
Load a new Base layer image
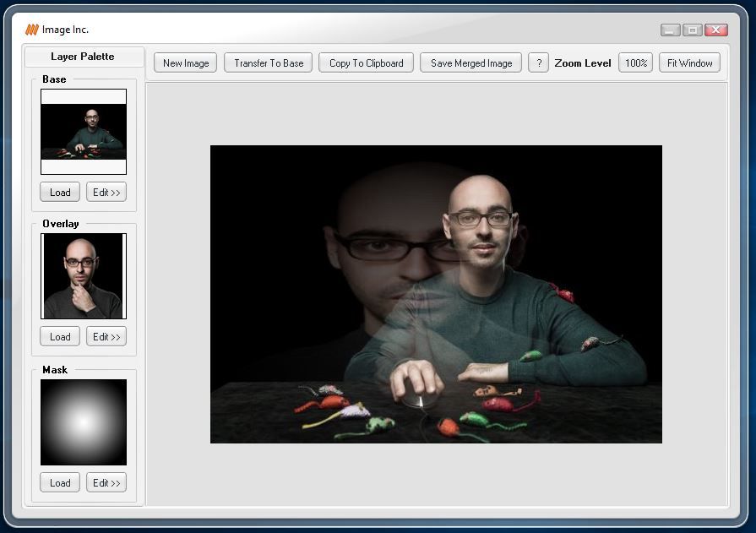[x=60, y=193]
